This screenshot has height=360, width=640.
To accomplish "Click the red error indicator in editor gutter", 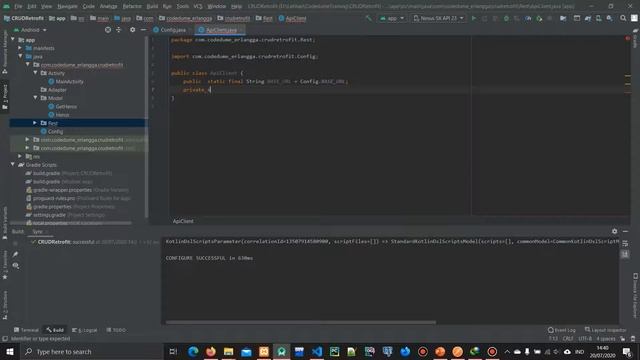I will click(627, 38).
